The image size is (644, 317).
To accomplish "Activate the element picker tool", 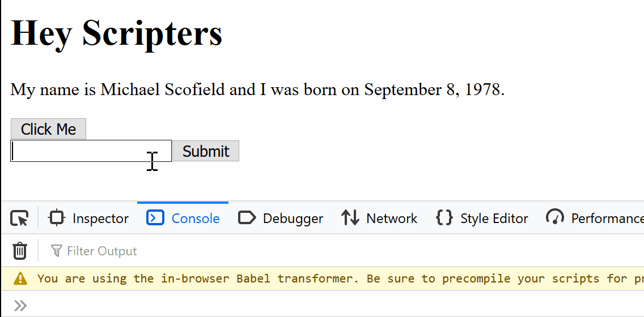I will click(x=19, y=218).
